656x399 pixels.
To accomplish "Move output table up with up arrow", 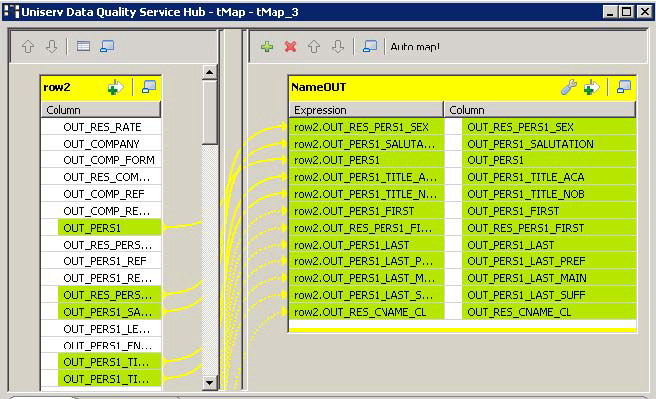I will pos(314,46).
